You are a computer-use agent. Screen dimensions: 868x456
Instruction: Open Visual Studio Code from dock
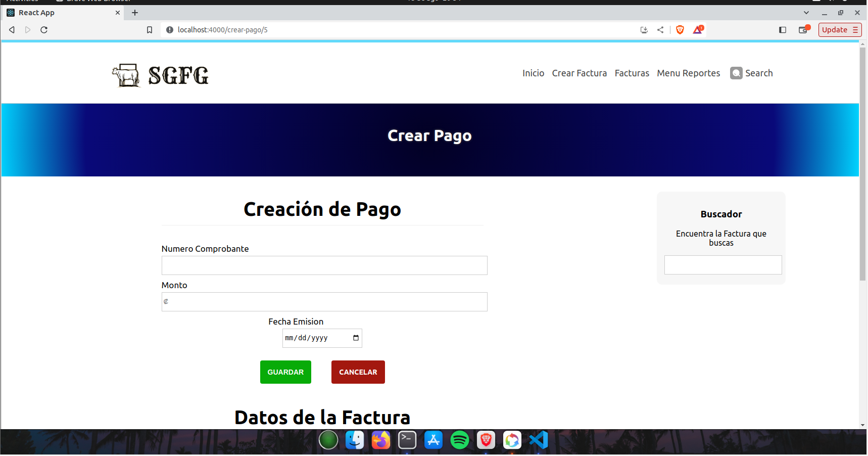click(539, 440)
